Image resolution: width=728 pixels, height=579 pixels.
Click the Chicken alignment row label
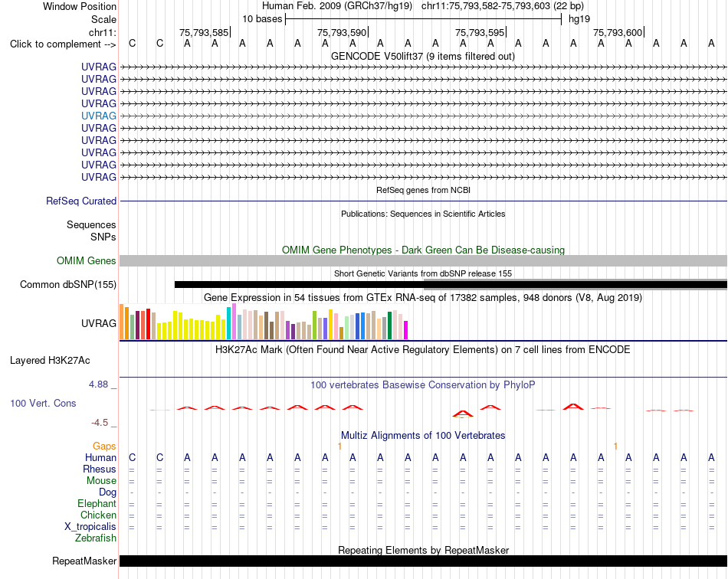coord(98,515)
